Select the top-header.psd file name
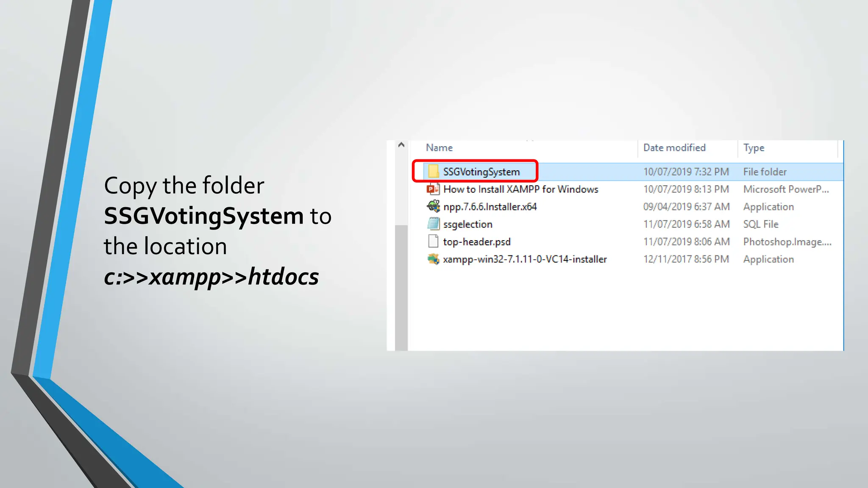The image size is (868, 488). pos(477,242)
